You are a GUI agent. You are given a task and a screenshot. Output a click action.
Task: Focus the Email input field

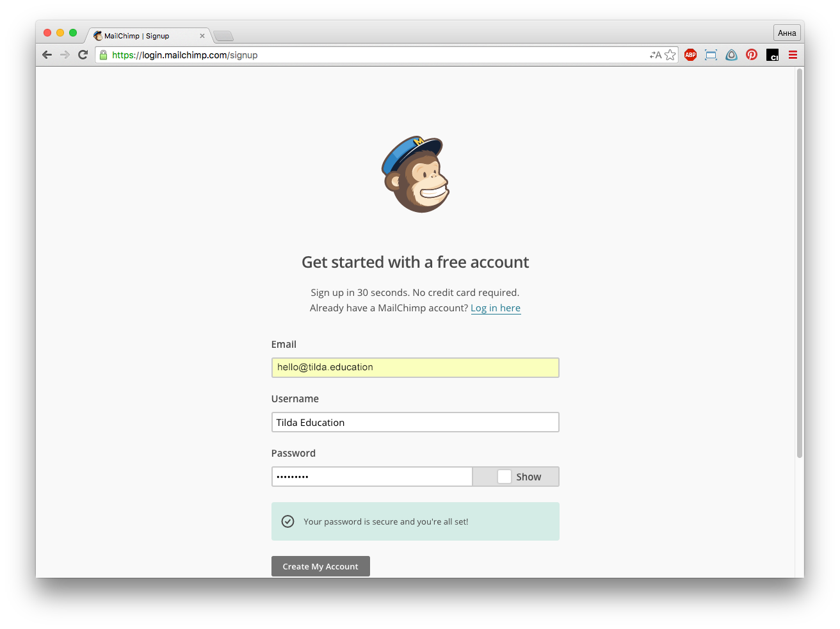[415, 368]
